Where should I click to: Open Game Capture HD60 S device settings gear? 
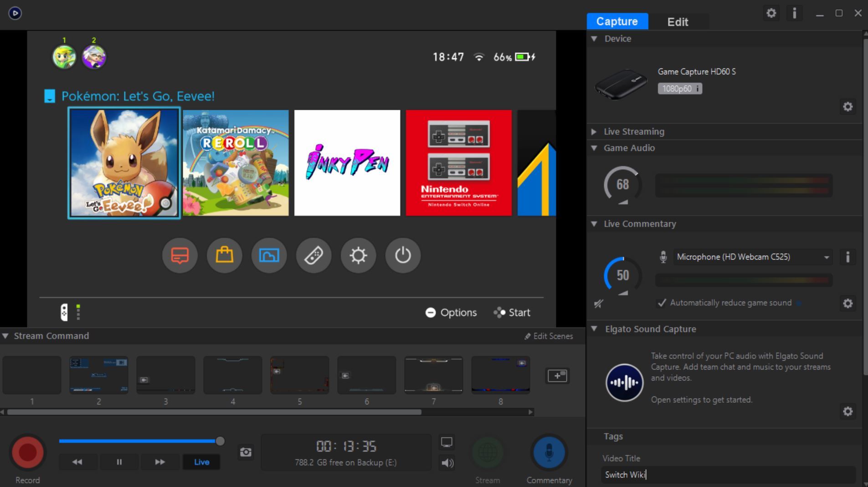[847, 107]
